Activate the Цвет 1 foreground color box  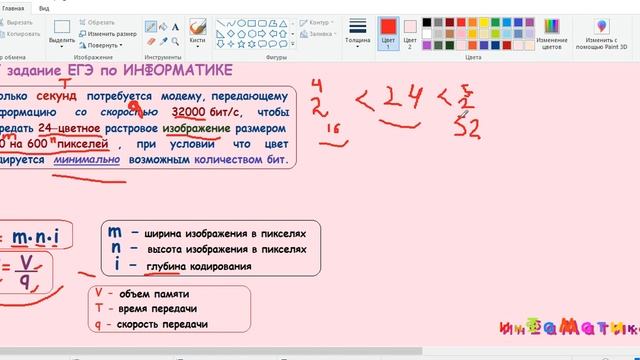[x=388, y=33]
